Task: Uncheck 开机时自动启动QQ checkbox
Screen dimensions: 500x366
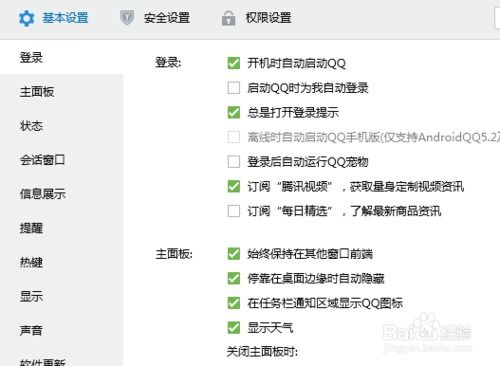Action: [234, 63]
